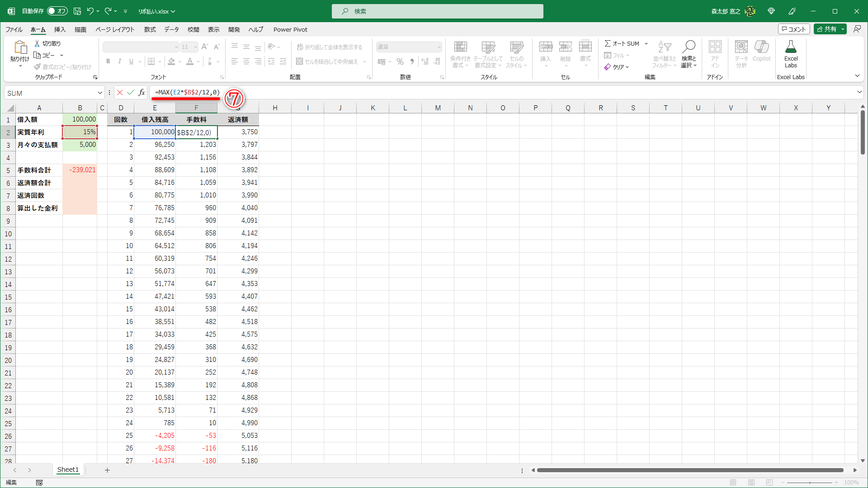Open the font color swatch
This screenshot has height=488, width=868.
190,62
